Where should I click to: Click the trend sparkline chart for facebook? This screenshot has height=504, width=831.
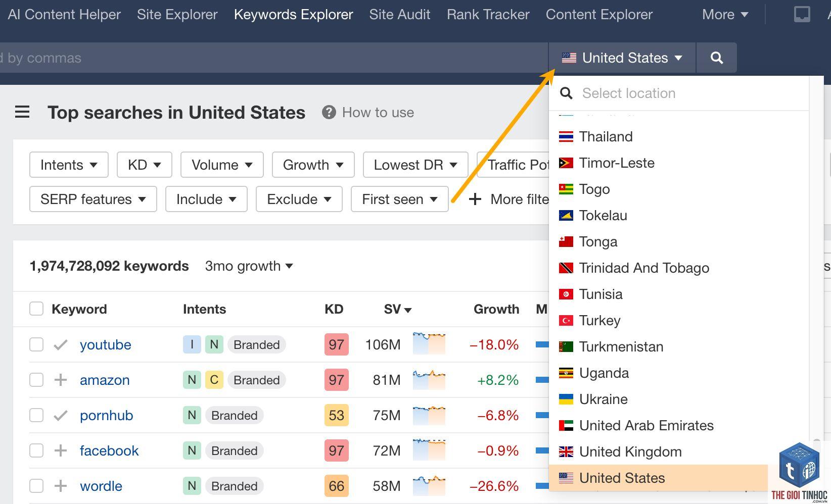[x=429, y=450]
